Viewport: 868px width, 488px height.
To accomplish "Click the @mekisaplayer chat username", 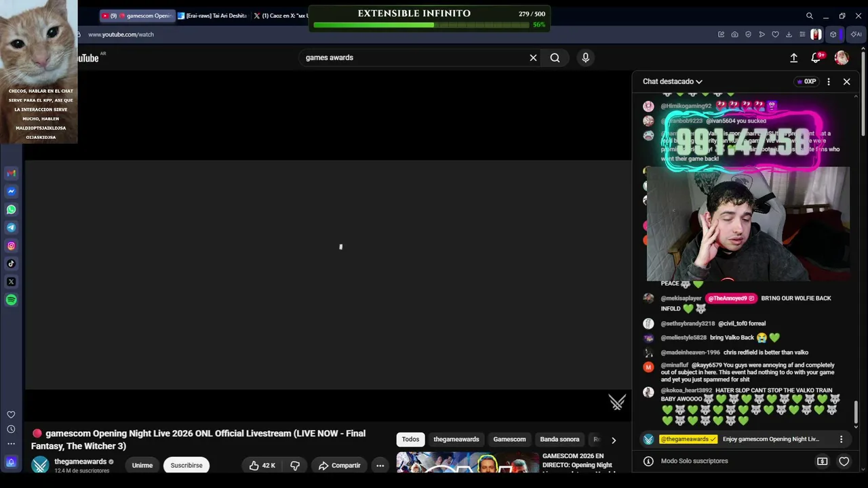I will (681, 298).
